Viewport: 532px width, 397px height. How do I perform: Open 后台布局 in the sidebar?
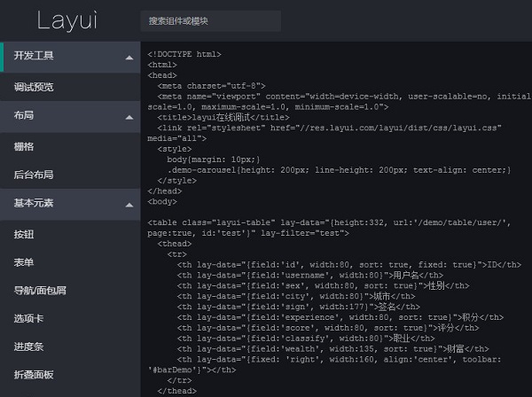click(x=35, y=175)
